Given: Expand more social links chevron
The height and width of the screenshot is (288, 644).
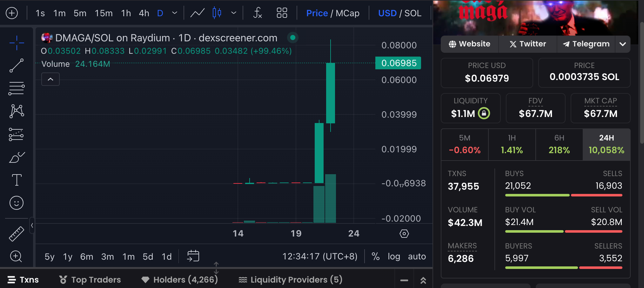Looking at the screenshot, I should tap(623, 44).
